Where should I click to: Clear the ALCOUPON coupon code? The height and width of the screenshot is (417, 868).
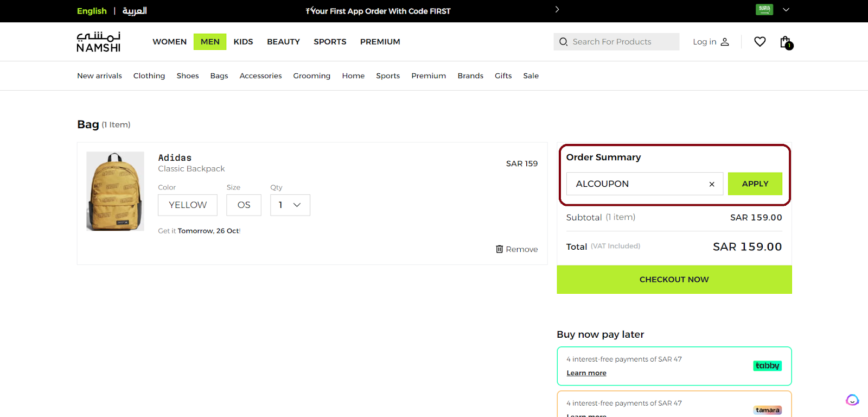(712, 184)
